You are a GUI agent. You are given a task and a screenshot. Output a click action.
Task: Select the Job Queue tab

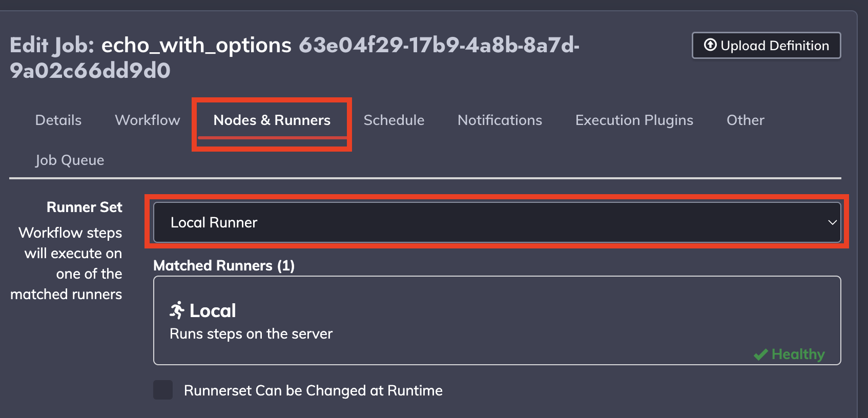tap(70, 160)
